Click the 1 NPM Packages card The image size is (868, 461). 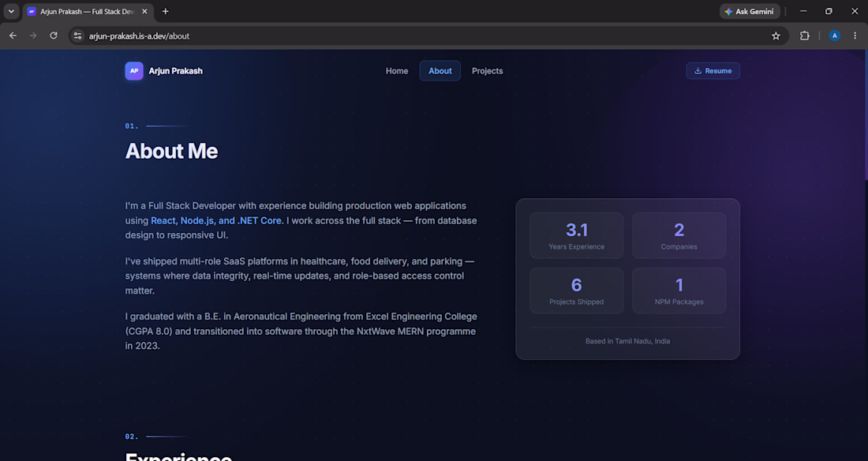click(x=679, y=291)
